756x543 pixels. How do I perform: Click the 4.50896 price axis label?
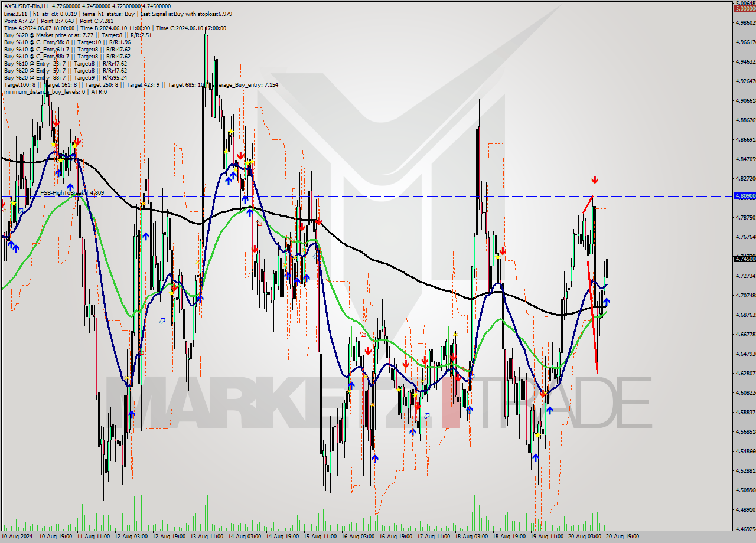coord(745,490)
